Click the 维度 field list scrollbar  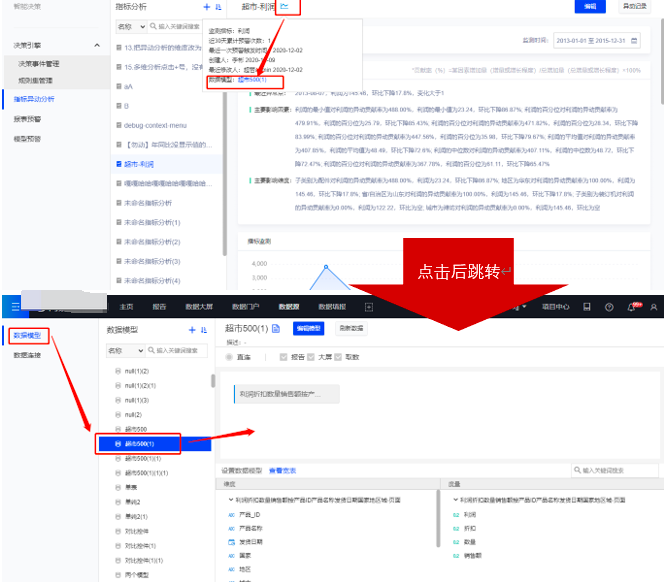coord(438,518)
